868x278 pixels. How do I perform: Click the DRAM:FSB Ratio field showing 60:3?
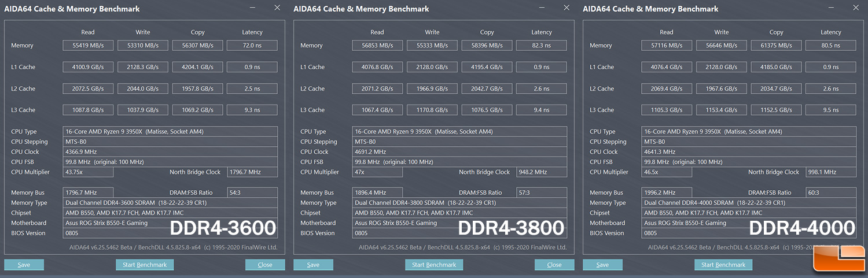tap(830, 192)
